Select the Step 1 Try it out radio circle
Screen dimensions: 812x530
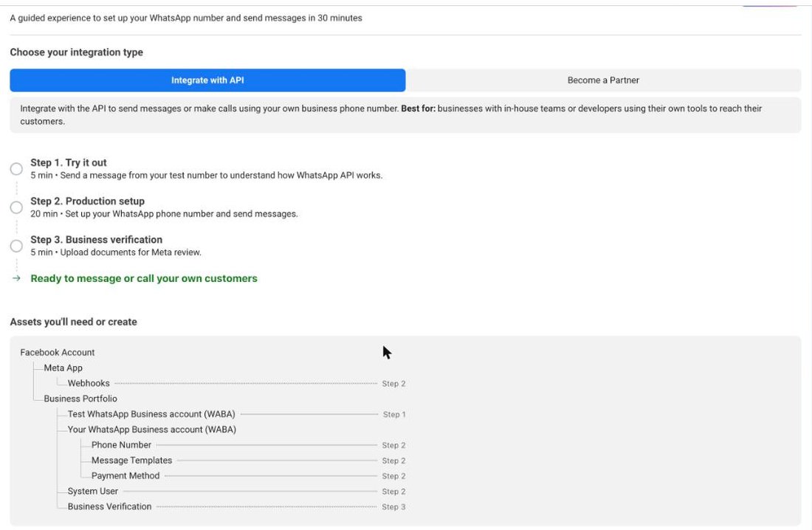pyautogui.click(x=16, y=169)
